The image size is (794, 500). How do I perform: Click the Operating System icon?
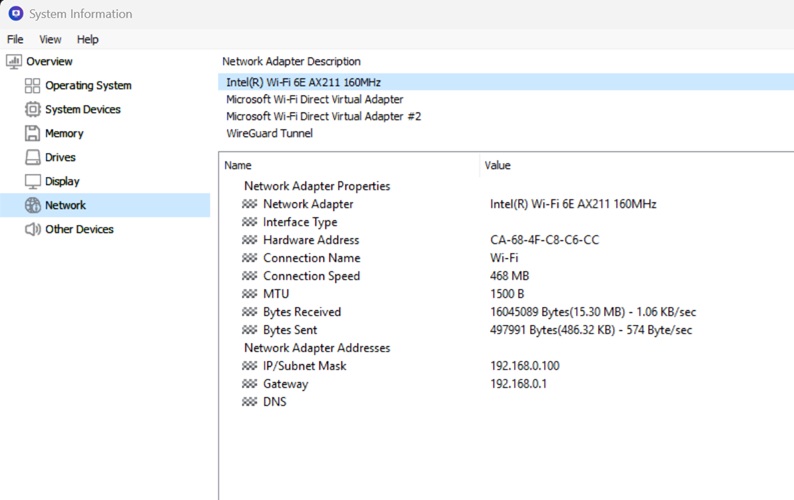click(32, 86)
